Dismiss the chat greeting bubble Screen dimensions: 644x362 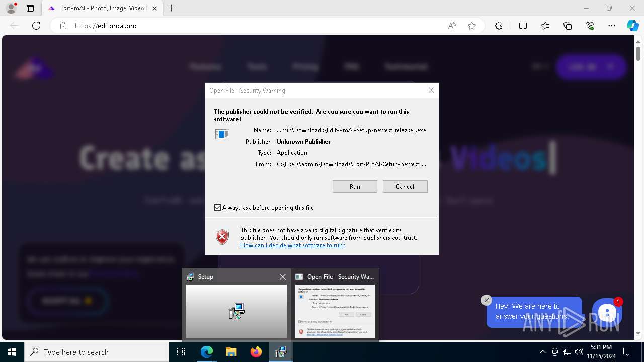[486, 300]
